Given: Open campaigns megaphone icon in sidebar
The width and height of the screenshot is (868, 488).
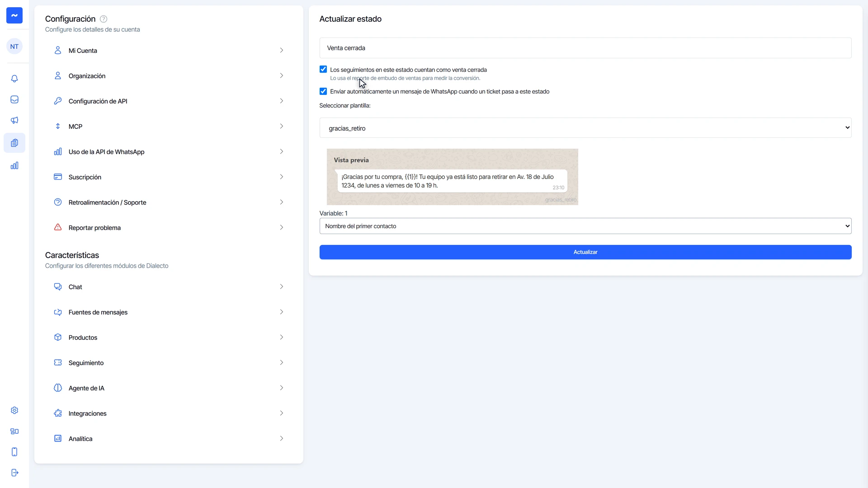Looking at the screenshot, I should pos(14,120).
